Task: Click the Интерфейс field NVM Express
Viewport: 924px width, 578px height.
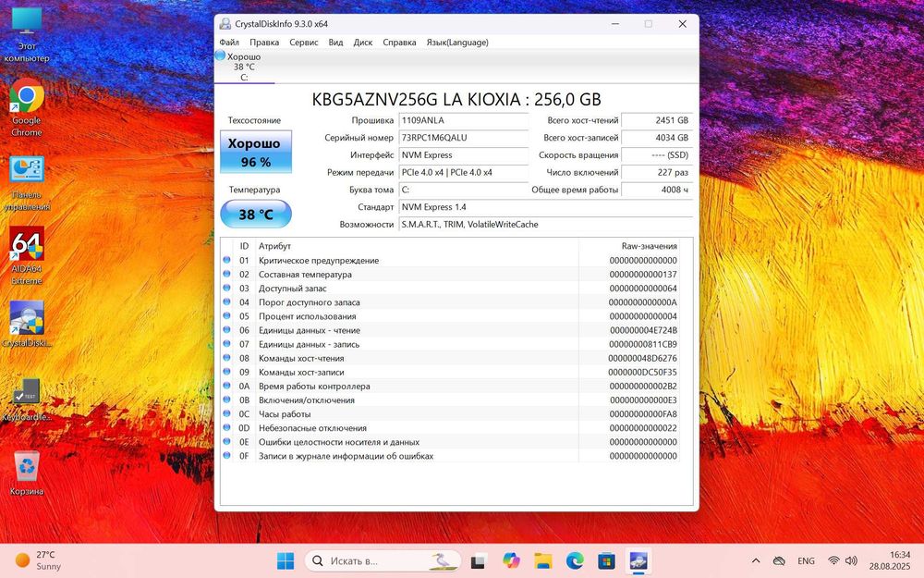Action: (463, 155)
